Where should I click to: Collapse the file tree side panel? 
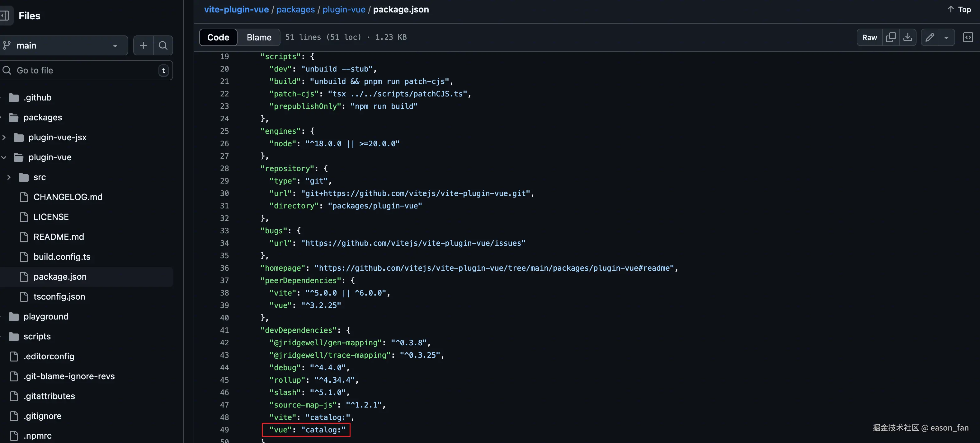coord(5,16)
